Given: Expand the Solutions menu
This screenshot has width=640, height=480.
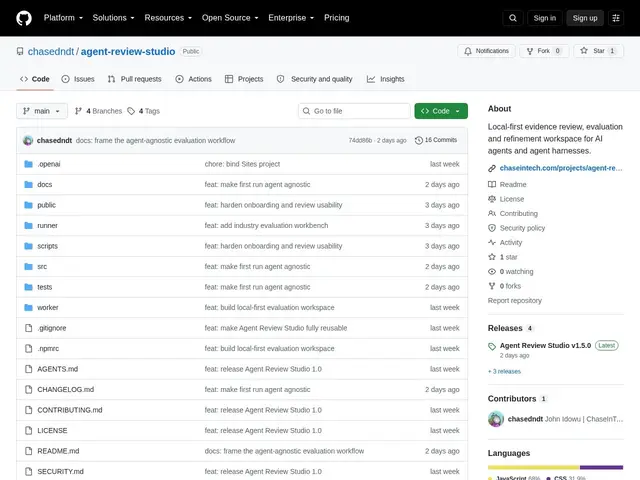Looking at the screenshot, I should (113, 18).
